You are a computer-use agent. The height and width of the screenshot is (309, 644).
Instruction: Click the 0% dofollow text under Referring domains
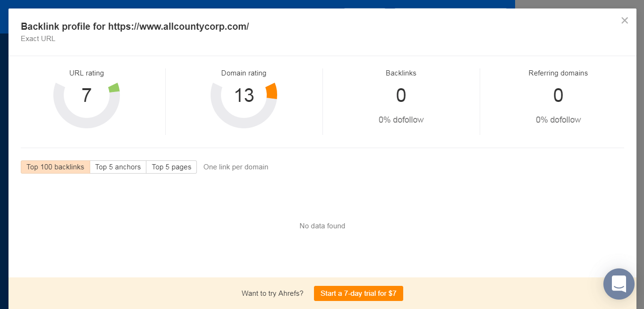[x=558, y=120]
